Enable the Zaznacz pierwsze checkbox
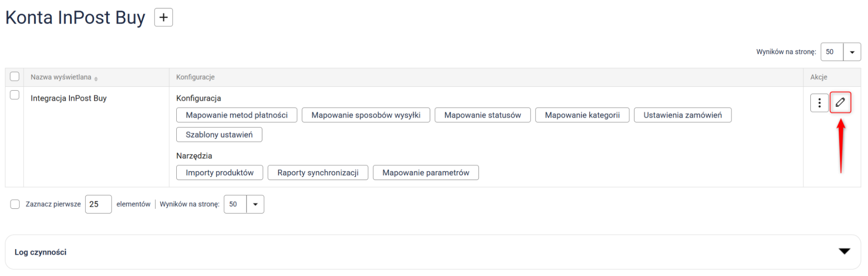The image size is (868, 276). (x=15, y=204)
